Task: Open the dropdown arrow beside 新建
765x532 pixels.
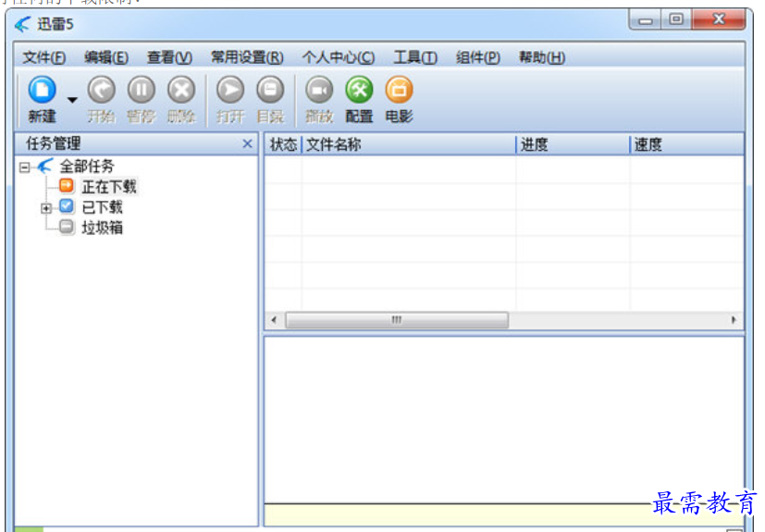Action: tap(72, 100)
